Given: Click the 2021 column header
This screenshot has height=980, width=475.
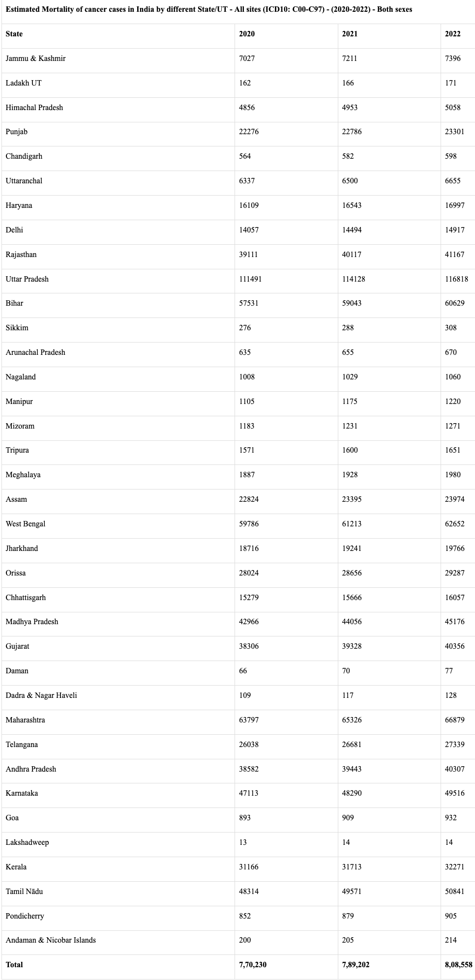Looking at the screenshot, I should click(x=350, y=34).
